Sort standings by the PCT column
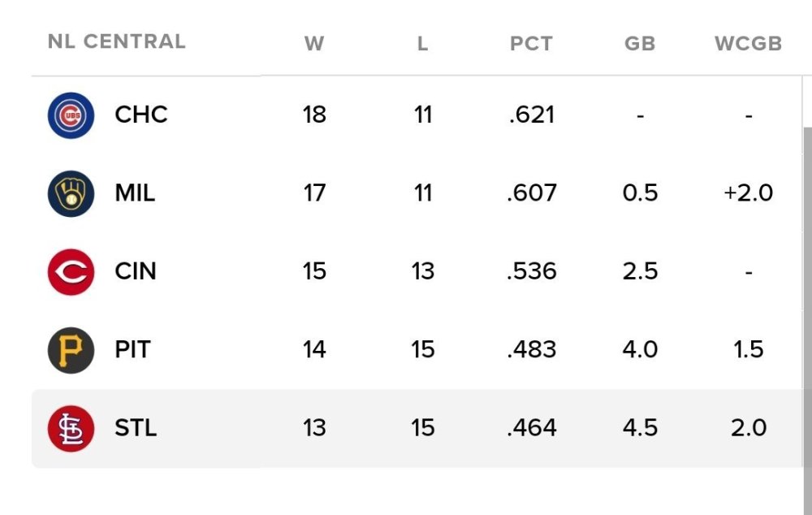812x515 pixels. click(532, 44)
